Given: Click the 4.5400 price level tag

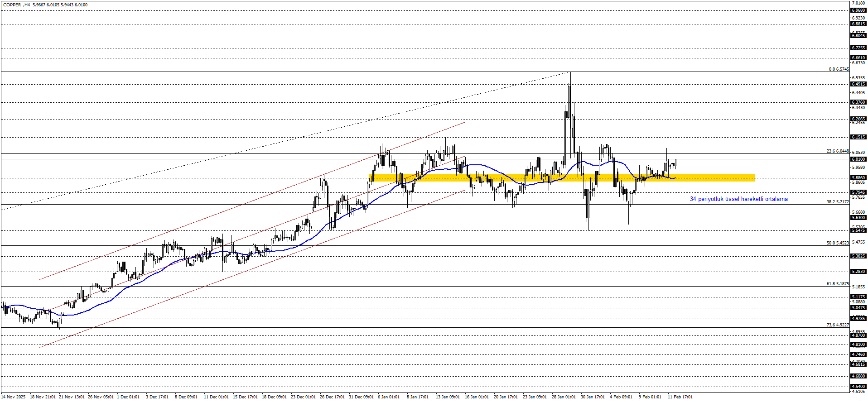Looking at the screenshot, I should [x=858, y=387].
